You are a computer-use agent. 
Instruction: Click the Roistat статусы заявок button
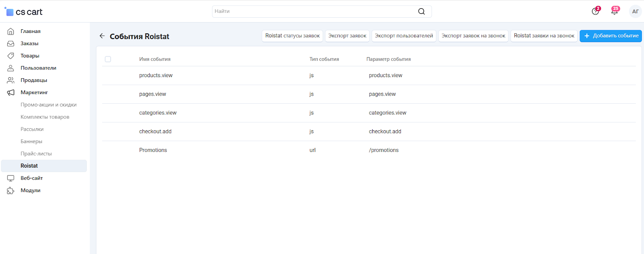coord(293,36)
